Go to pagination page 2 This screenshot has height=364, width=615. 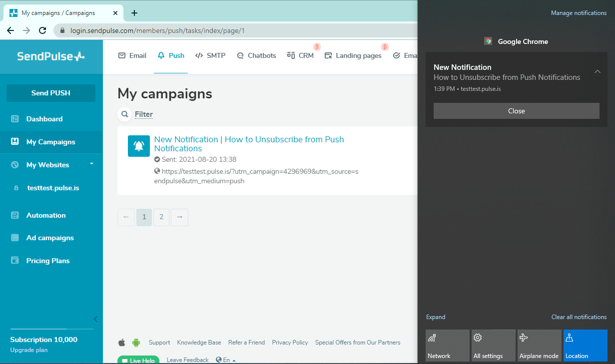coord(161,217)
